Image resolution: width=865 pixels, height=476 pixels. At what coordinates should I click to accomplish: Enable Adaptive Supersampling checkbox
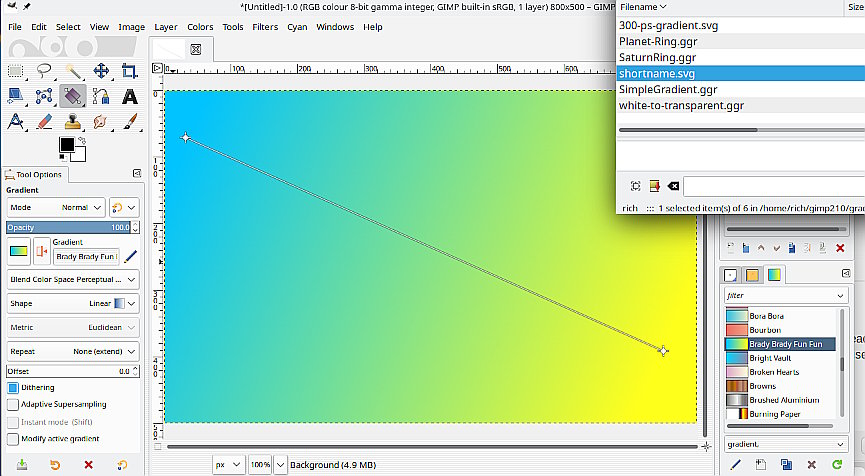(13, 404)
